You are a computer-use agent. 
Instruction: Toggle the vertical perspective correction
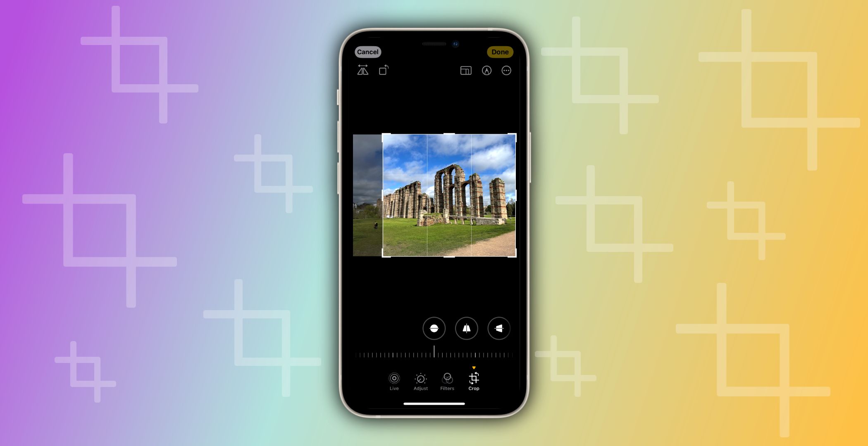pos(466,328)
